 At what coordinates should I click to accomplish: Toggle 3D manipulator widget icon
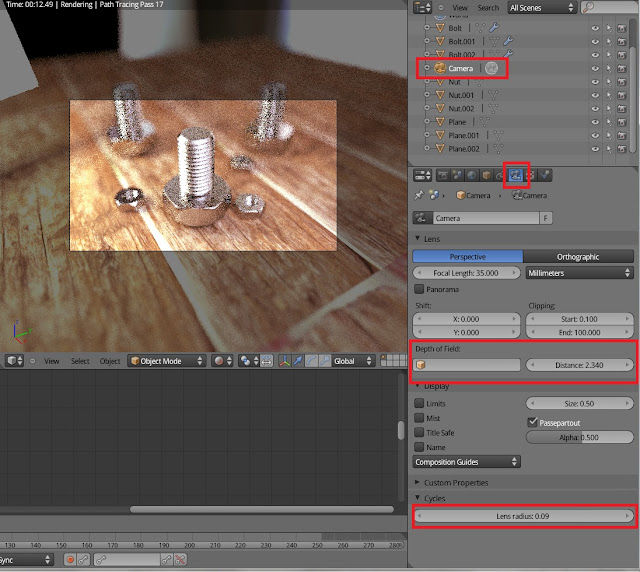(284, 361)
